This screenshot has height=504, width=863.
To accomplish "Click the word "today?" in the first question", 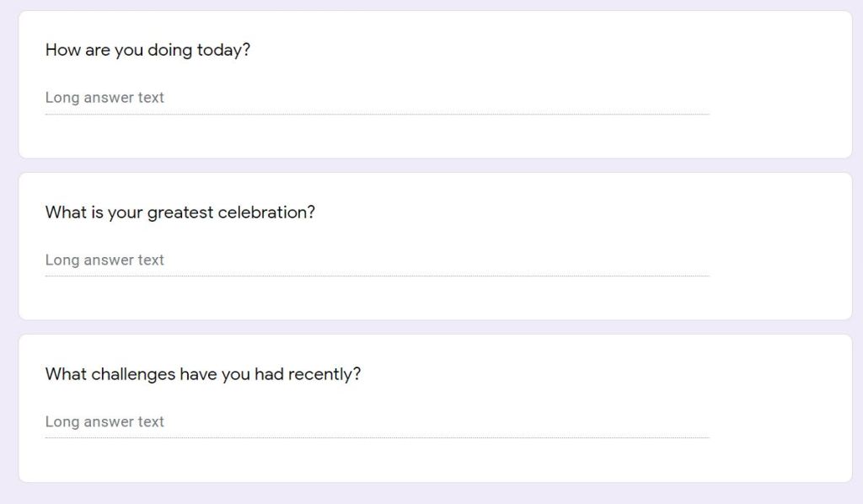I will point(223,50).
